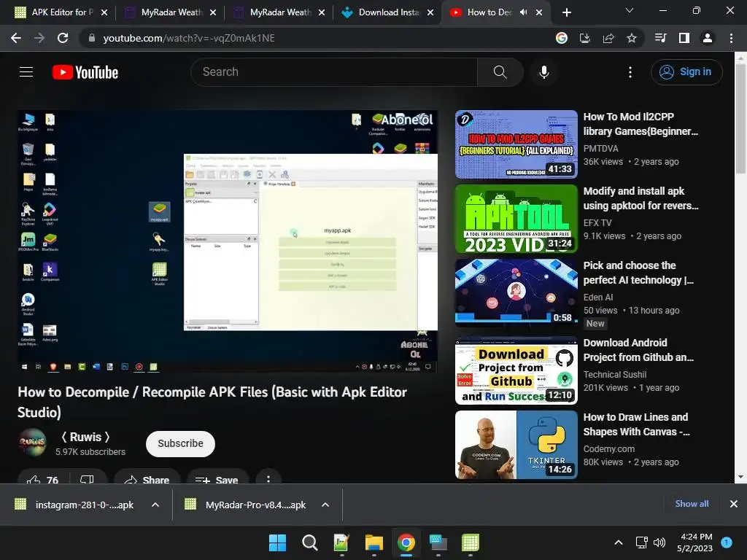
Task: Open YouTube settings three-dot menu
Action: [x=630, y=72]
